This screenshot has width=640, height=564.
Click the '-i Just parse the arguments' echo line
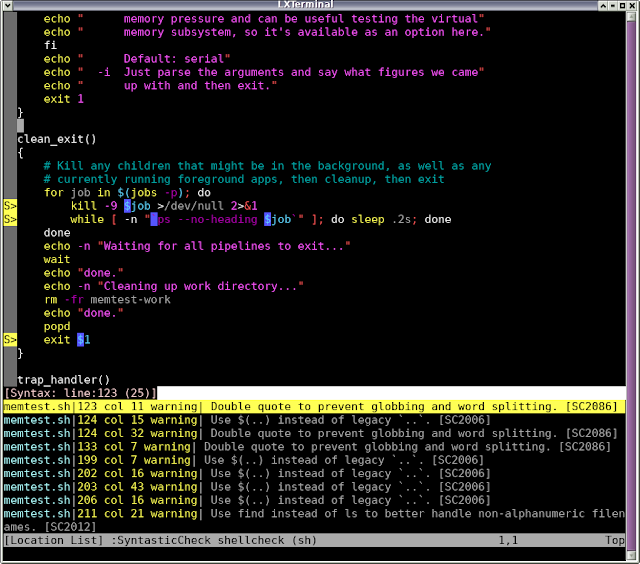(x=264, y=72)
